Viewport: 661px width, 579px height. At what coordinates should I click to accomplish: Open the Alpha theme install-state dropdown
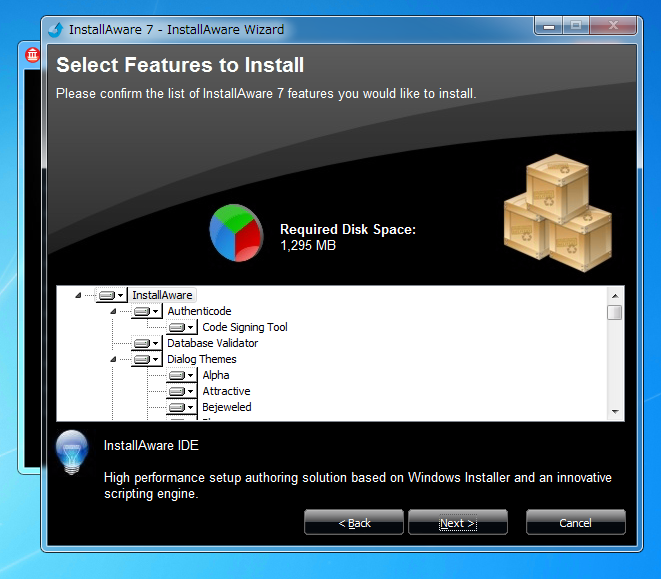coord(182,375)
